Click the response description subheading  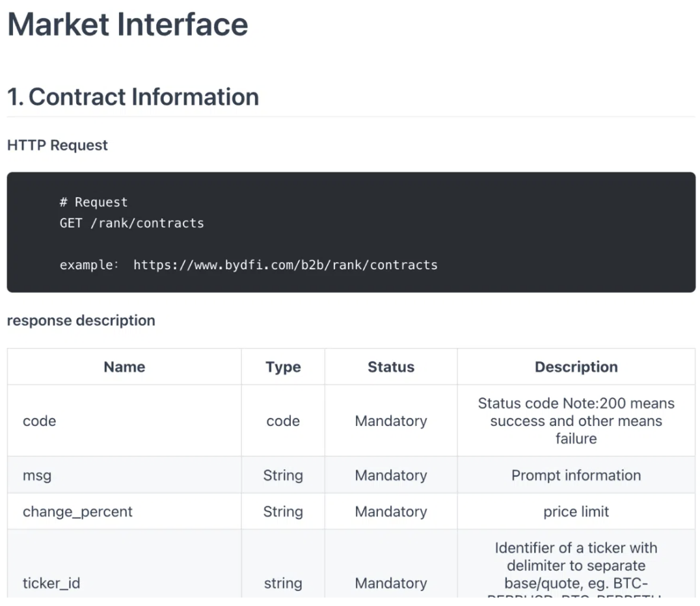81,321
